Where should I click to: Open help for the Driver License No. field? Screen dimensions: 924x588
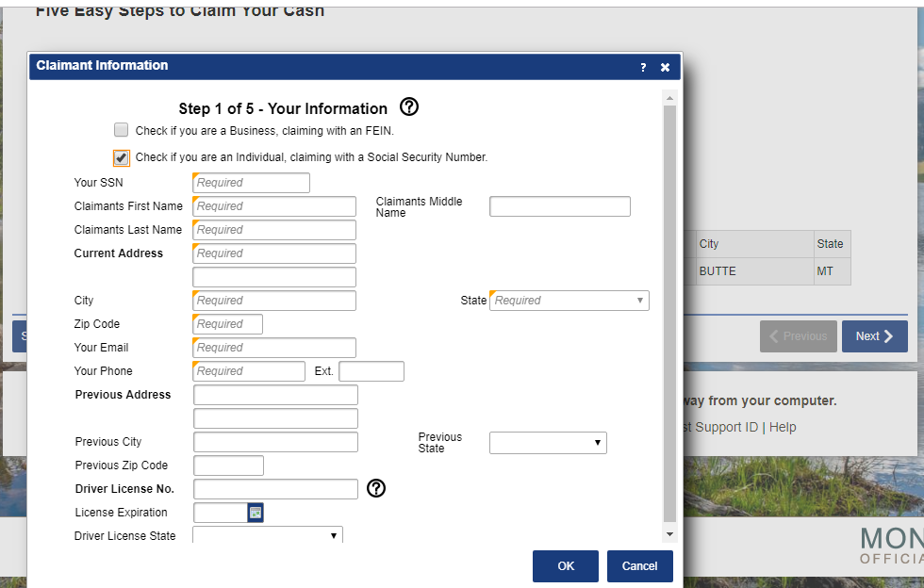(376, 488)
